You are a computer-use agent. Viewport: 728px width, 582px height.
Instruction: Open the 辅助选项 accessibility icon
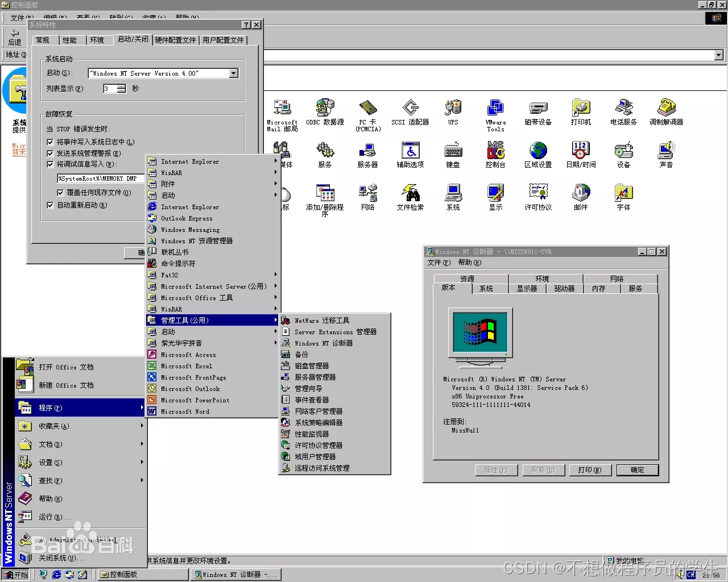pos(410,154)
